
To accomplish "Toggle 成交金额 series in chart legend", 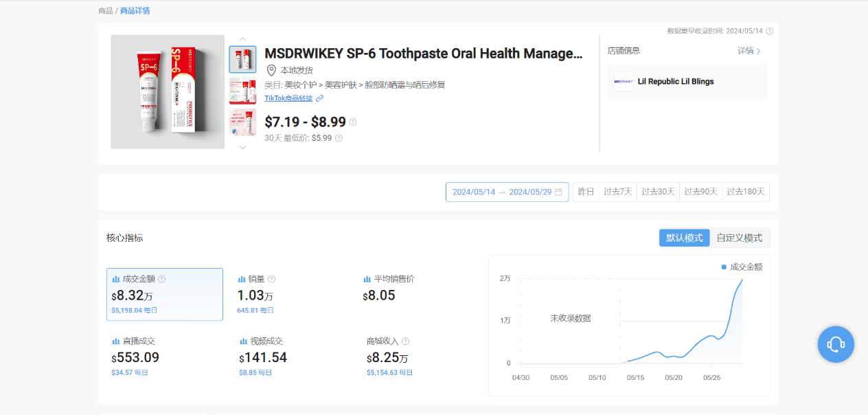I will [x=742, y=267].
